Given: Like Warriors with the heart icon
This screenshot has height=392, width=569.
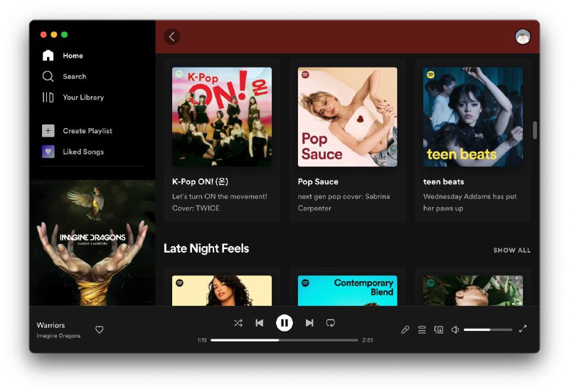Looking at the screenshot, I should point(100,329).
